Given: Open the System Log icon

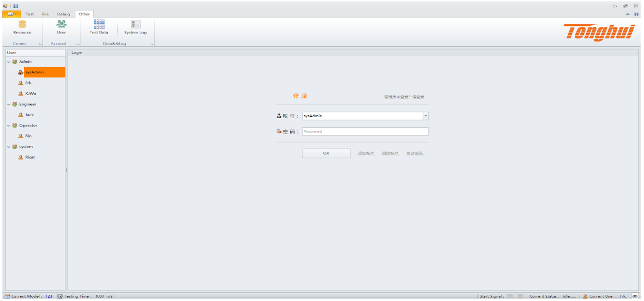Looking at the screenshot, I should tap(135, 24).
